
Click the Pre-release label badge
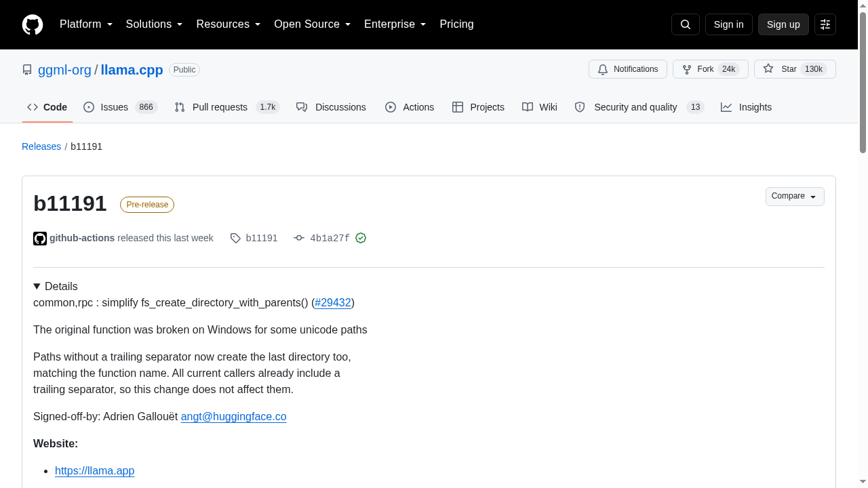click(147, 205)
